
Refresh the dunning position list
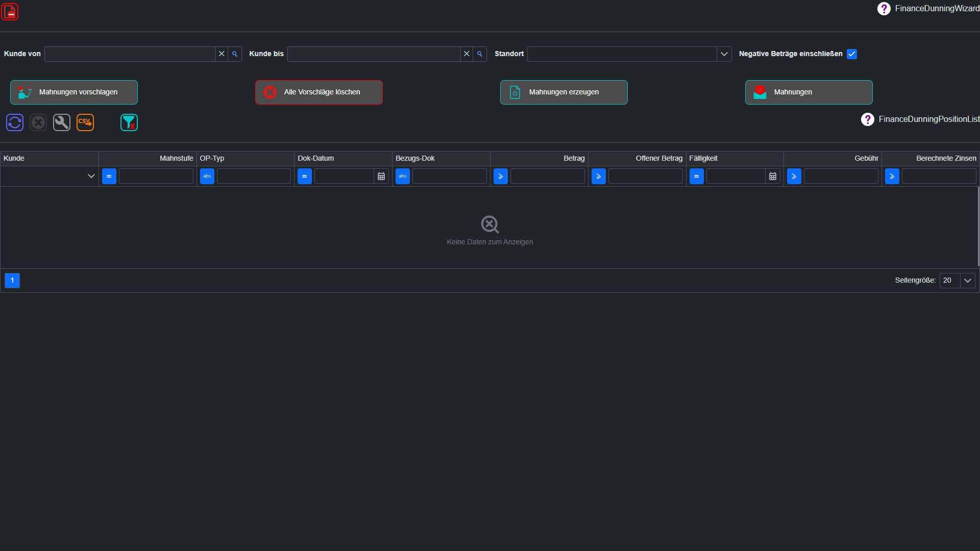coord(15,122)
